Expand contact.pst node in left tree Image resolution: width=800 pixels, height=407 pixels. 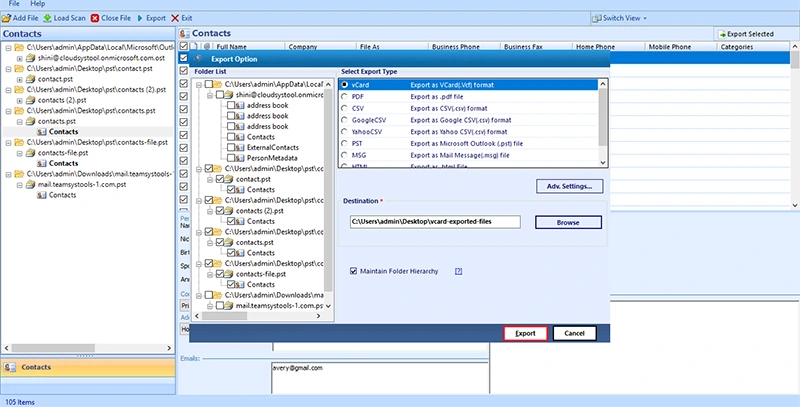click(19, 79)
